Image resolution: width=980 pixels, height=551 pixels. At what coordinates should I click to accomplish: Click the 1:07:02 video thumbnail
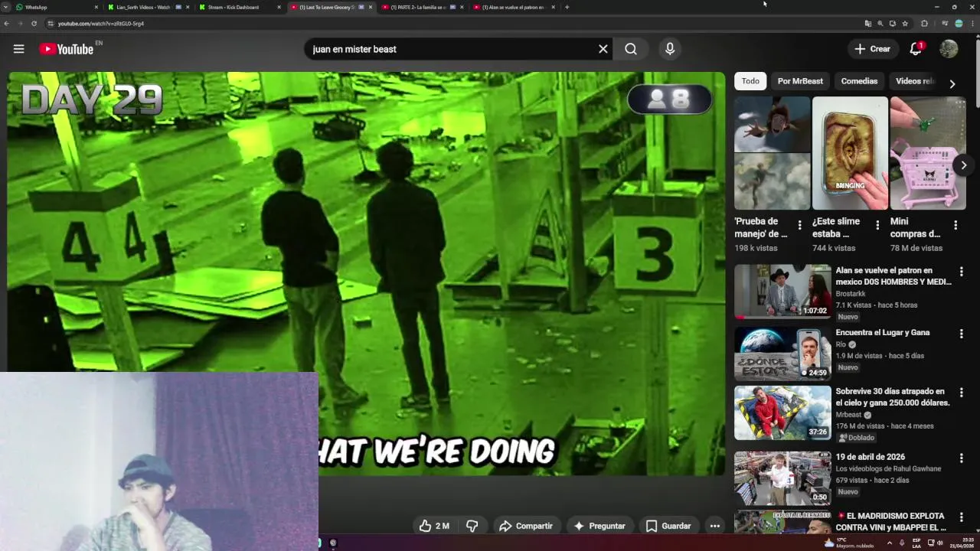tap(782, 292)
